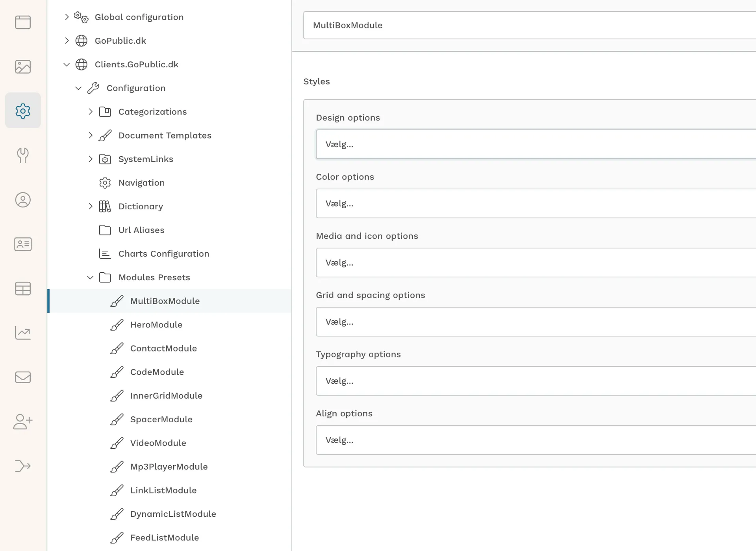The width and height of the screenshot is (756, 551).
Task: Click the fork/tools sidebar icon
Action: click(23, 155)
